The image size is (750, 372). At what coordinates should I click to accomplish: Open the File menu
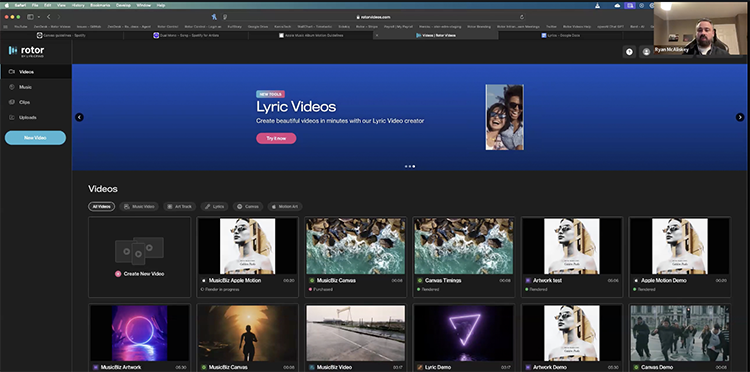click(34, 5)
